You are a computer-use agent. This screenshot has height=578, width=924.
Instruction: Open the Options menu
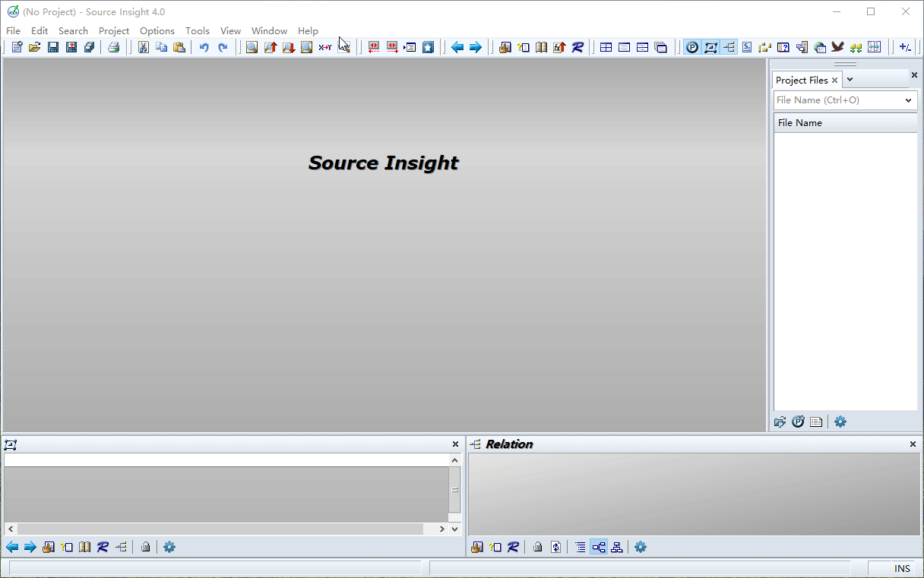click(x=157, y=31)
